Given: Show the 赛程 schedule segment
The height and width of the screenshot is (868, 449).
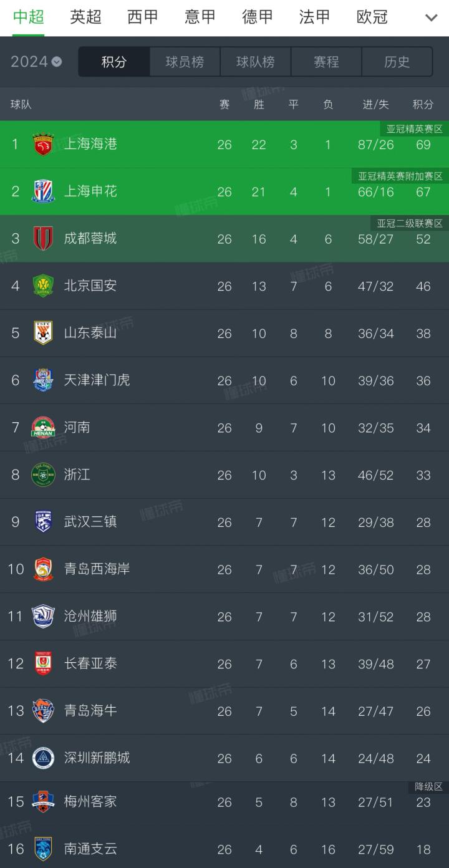Looking at the screenshot, I should [x=326, y=62].
